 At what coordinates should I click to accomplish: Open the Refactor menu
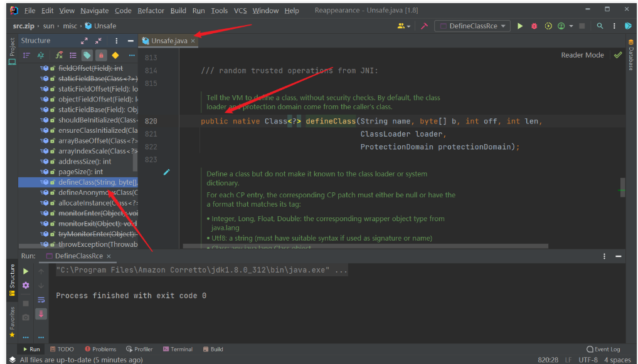click(x=151, y=11)
